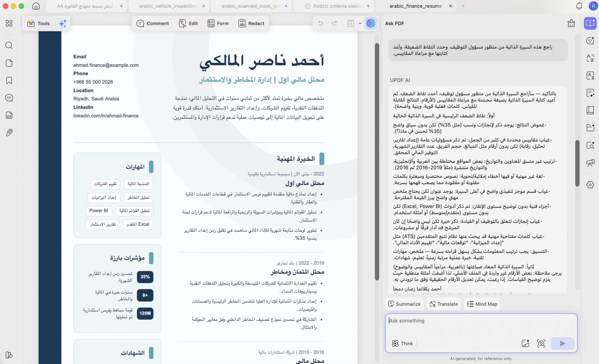The height and width of the screenshot is (364, 599).
Task: Toggle the Think mode button
Action: [402, 343]
